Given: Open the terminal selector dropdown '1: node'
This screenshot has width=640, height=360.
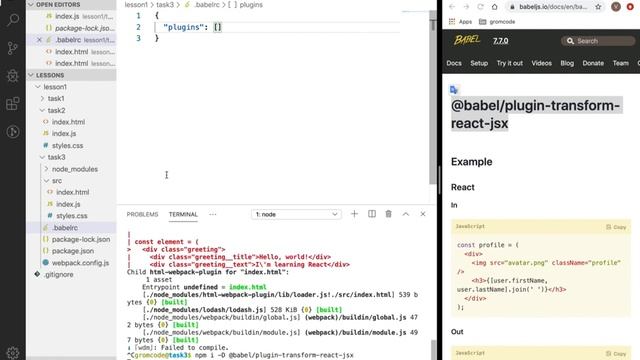Looking at the screenshot, I should [x=296, y=214].
